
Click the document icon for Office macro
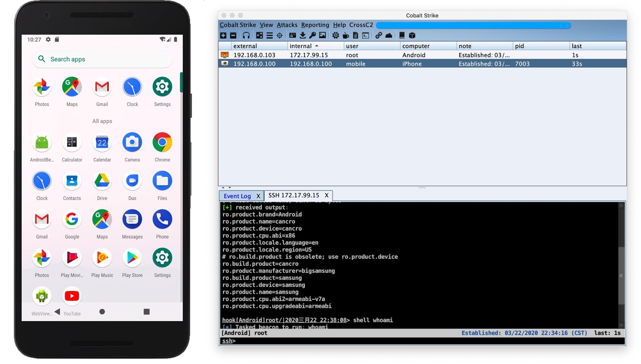(355, 36)
